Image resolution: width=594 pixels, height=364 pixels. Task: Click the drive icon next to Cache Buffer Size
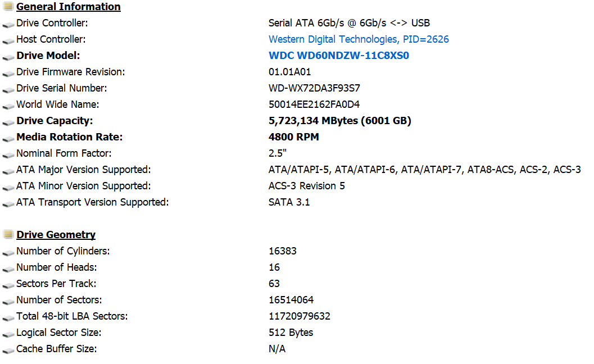coord(8,351)
